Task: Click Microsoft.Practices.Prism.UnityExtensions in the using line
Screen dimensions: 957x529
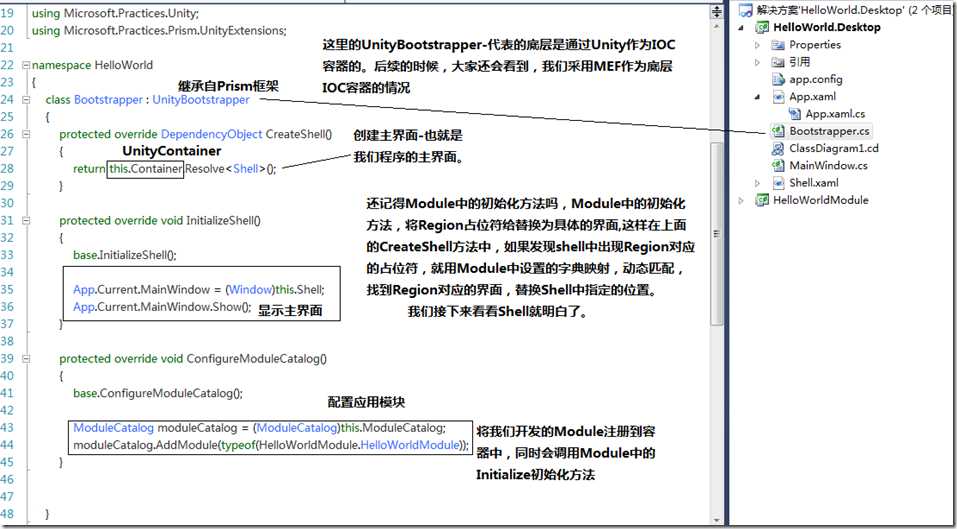Action: (x=175, y=30)
